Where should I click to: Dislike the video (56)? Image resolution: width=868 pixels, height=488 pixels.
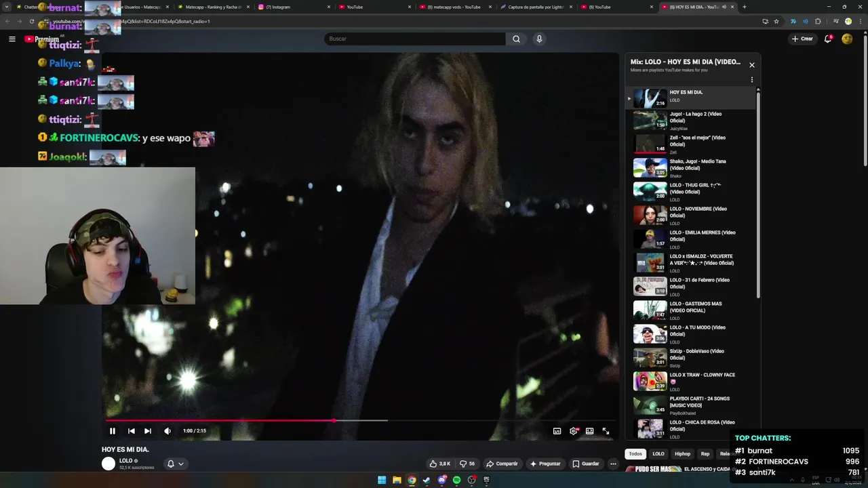(x=467, y=464)
